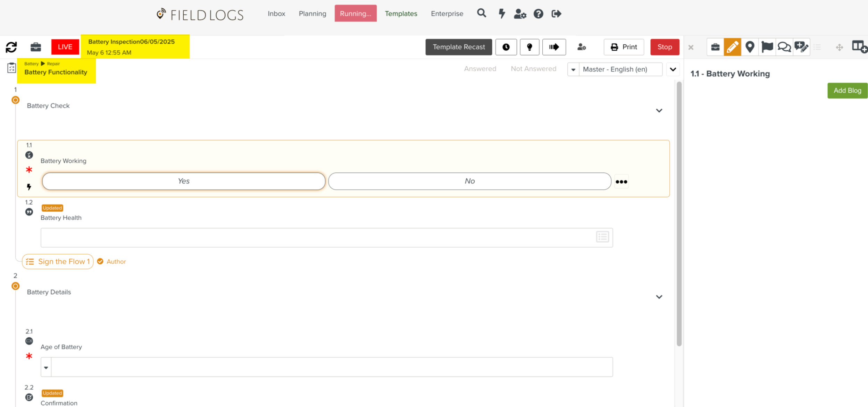This screenshot has height=407, width=868.
Task: Open the chat comments panel icon
Action: 784,47
